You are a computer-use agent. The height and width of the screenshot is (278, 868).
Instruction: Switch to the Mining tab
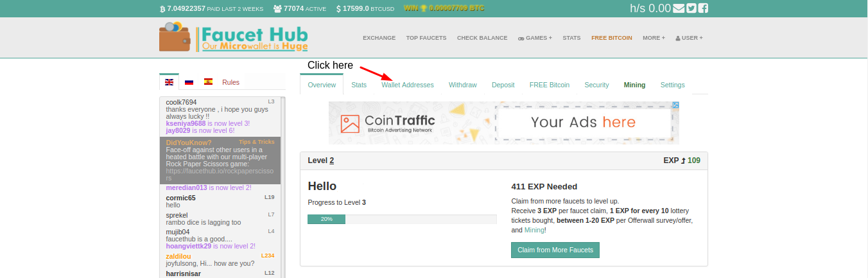point(635,85)
